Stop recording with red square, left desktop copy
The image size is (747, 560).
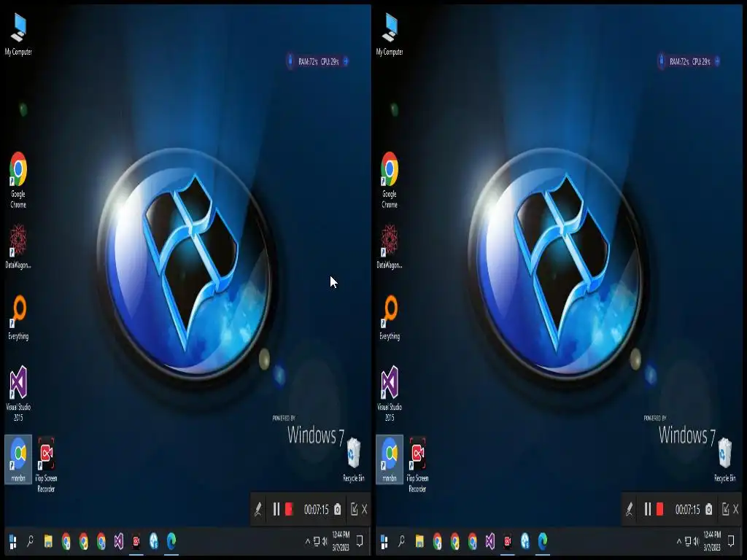pyautogui.click(x=289, y=509)
